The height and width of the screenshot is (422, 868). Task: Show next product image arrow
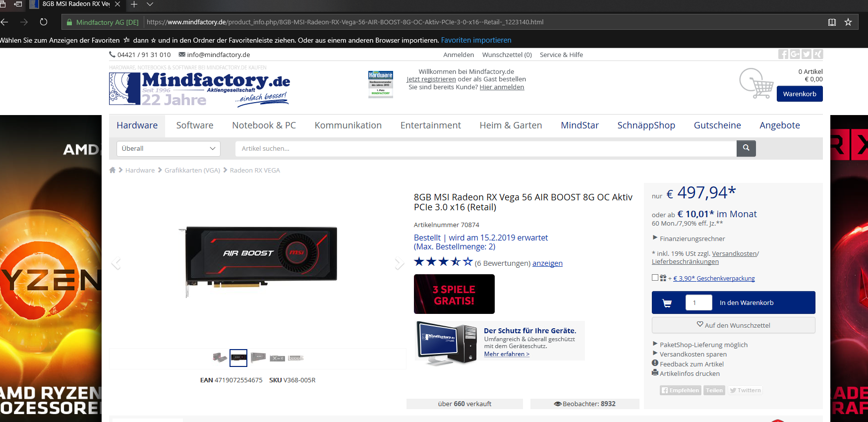(399, 263)
